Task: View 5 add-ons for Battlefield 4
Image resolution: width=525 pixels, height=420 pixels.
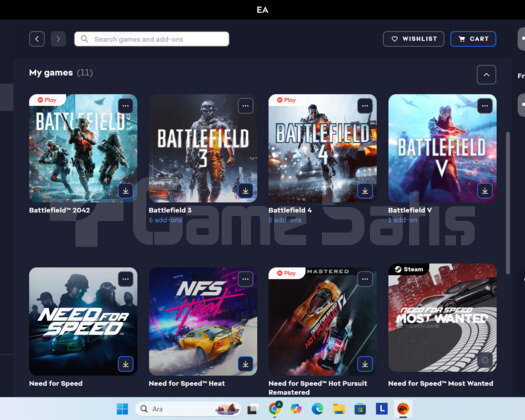Action: pos(285,220)
